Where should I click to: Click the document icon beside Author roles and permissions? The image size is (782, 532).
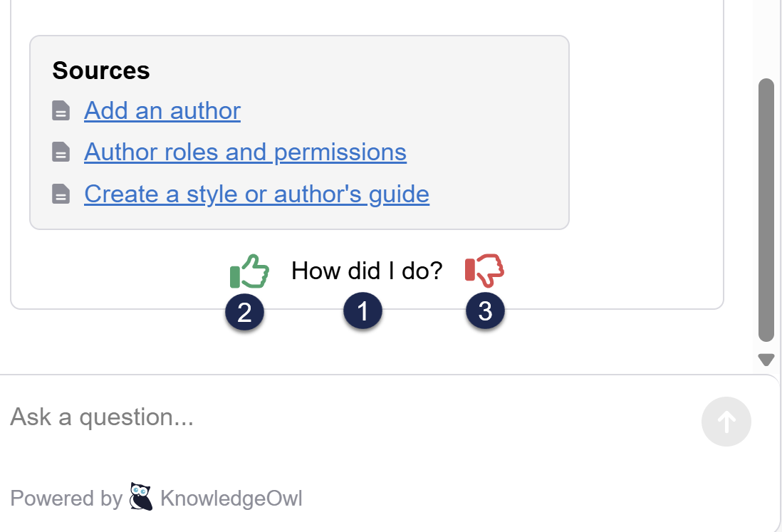tap(61, 152)
